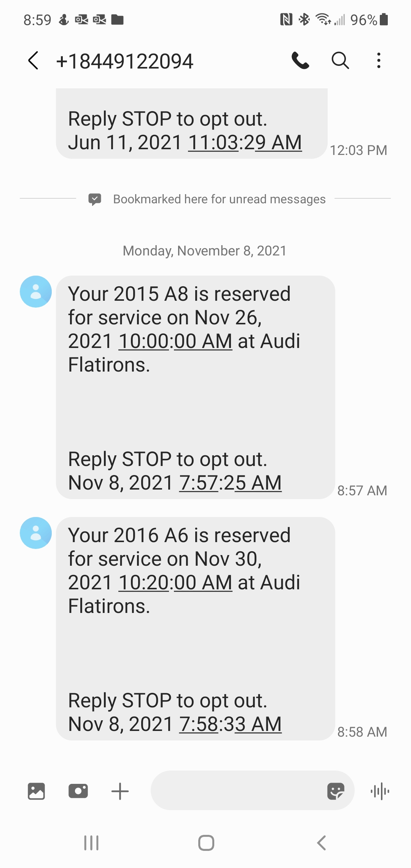Tap the back arrow beside the phone number

pyautogui.click(x=33, y=61)
